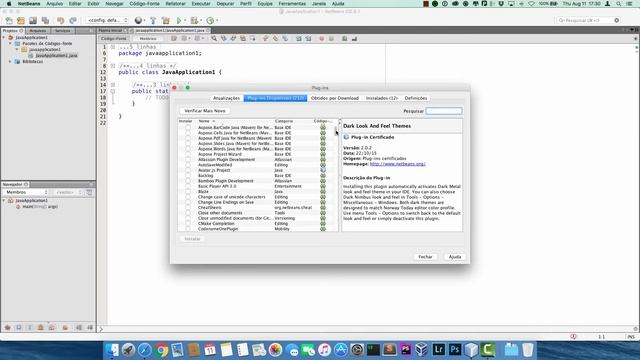Check the install box for Backlog plugin
The image size is (640, 360).
coord(188,176)
